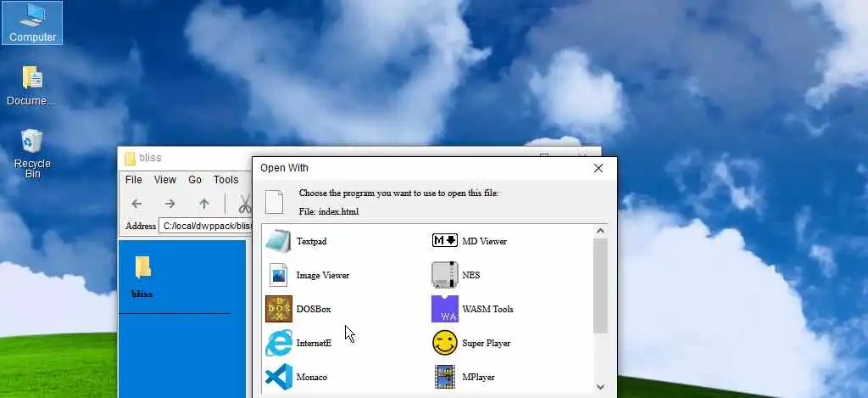Open the Tools menu in bliss window
868x398 pixels.
pos(225,180)
